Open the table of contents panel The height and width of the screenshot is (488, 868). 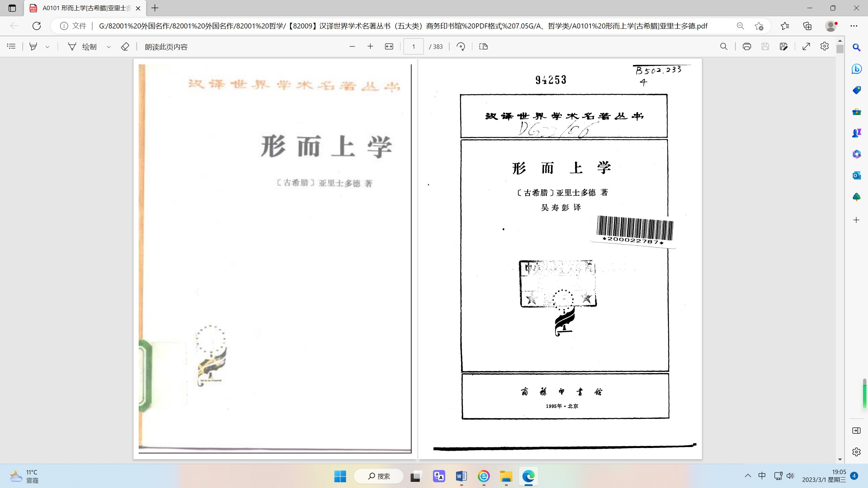(11, 46)
